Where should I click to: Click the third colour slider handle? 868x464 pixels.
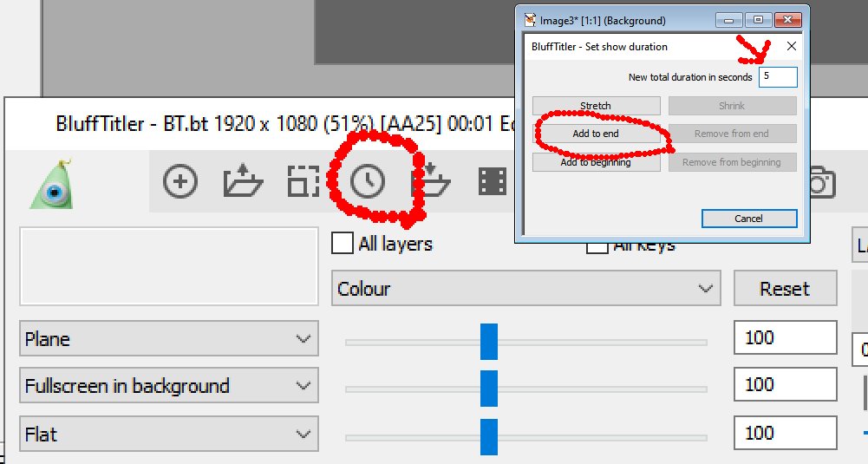coord(489,437)
